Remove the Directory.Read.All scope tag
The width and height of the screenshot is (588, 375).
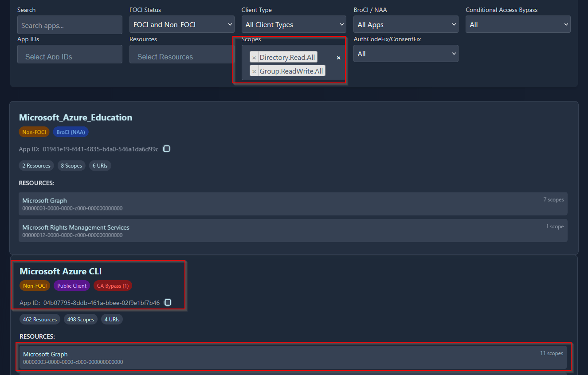tap(254, 58)
